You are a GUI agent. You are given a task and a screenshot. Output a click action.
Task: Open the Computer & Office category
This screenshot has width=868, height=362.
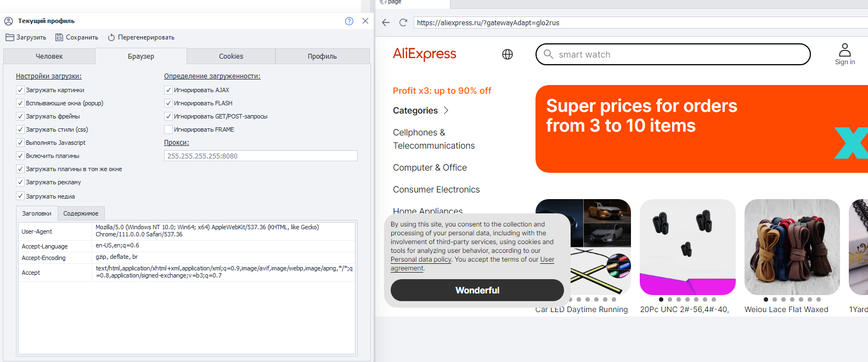430,167
